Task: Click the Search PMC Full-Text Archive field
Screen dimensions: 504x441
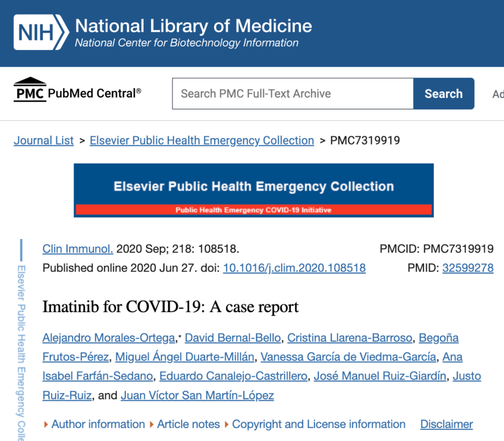Action: click(293, 93)
